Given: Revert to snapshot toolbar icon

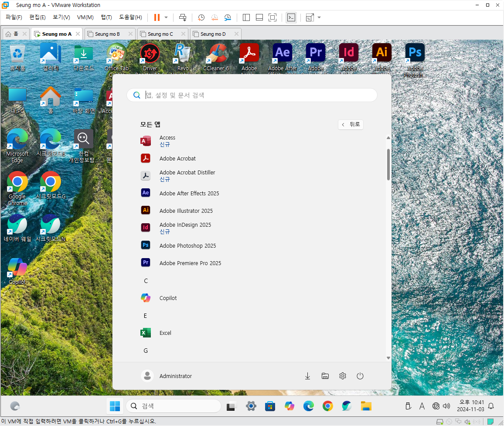Looking at the screenshot, I should (x=215, y=17).
